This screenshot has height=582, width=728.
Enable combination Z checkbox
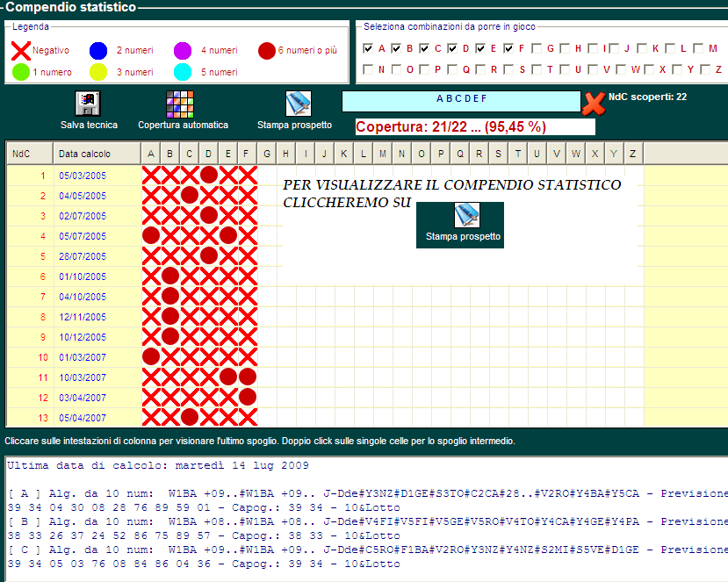705,69
